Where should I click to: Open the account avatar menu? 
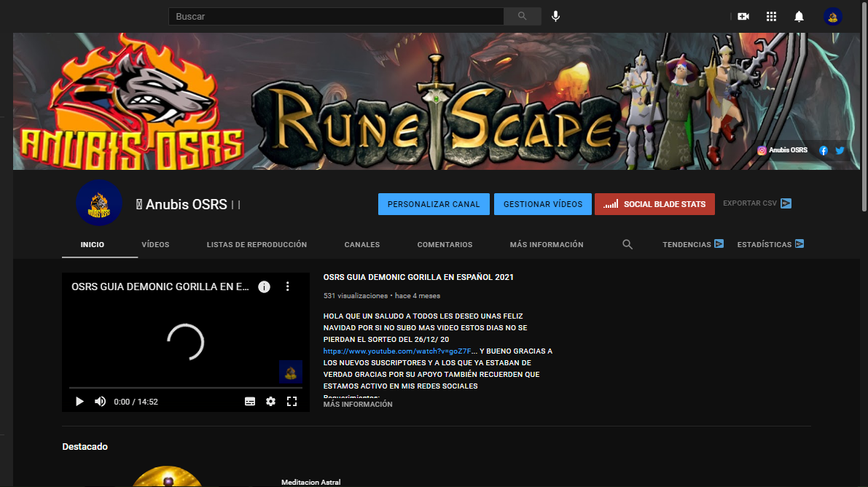tap(832, 16)
